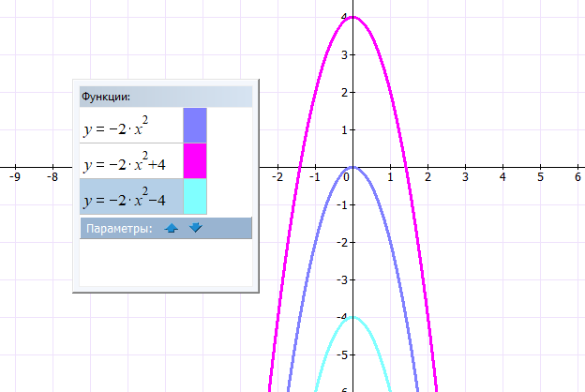
Task: Click the magenta parabola's vertex at y=4
Action: pyautogui.click(x=352, y=18)
